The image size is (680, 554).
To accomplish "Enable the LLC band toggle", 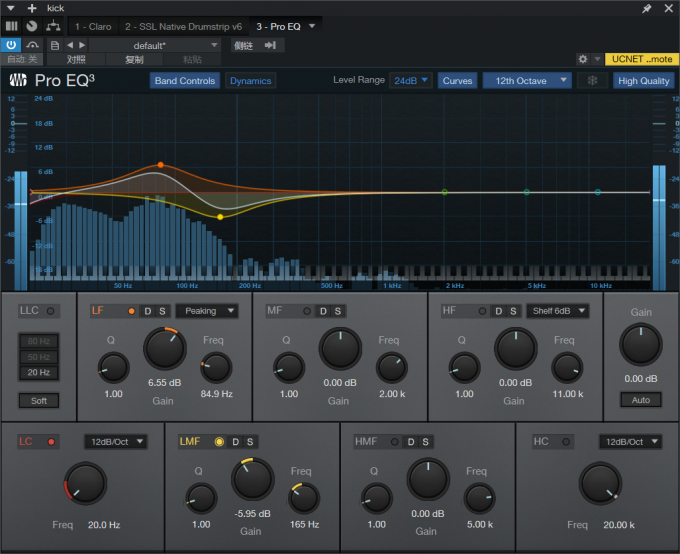I will [x=51, y=311].
